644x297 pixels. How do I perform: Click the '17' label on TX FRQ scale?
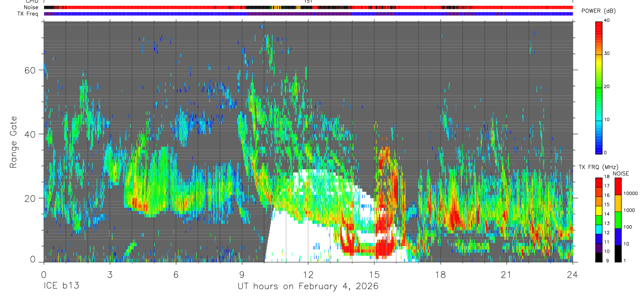607,186
